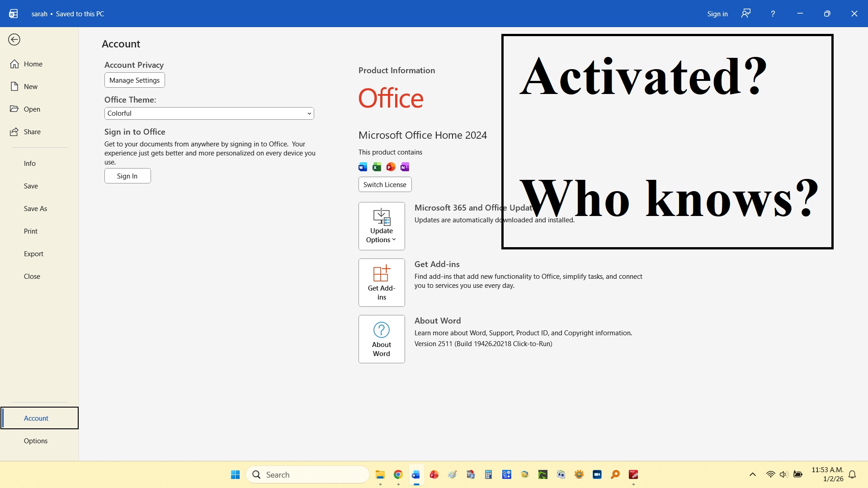The height and width of the screenshot is (488, 868).
Task: Click the PowerPoint product icon
Action: click(x=391, y=167)
